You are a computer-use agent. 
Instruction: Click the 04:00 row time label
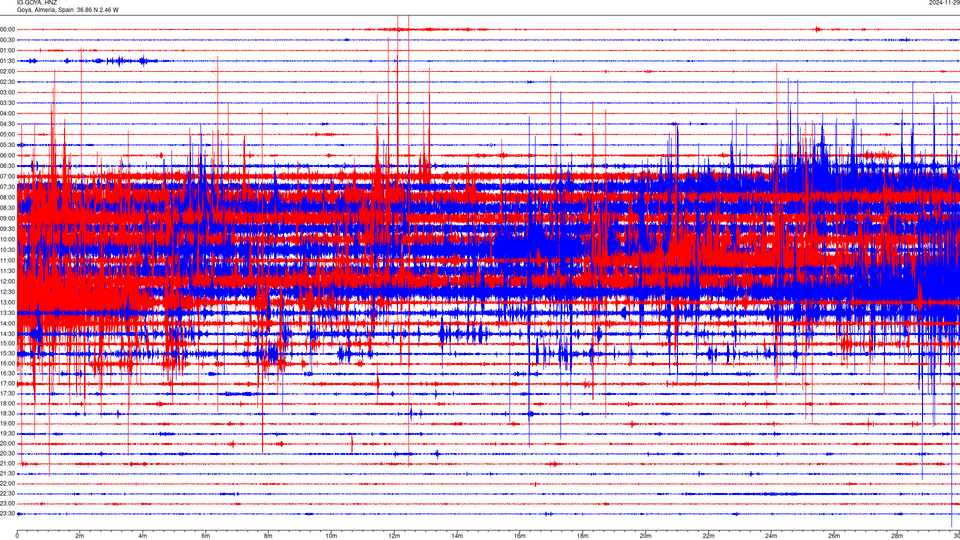pyautogui.click(x=8, y=113)
